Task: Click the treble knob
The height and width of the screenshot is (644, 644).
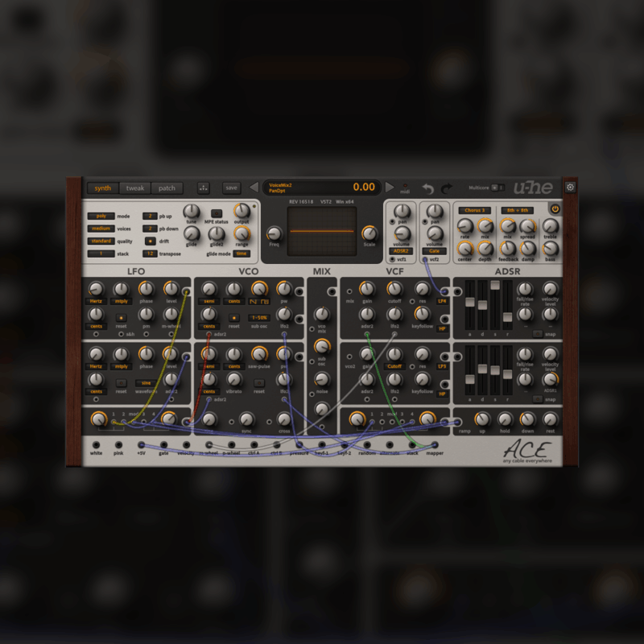Action: [x=551, y=226]
